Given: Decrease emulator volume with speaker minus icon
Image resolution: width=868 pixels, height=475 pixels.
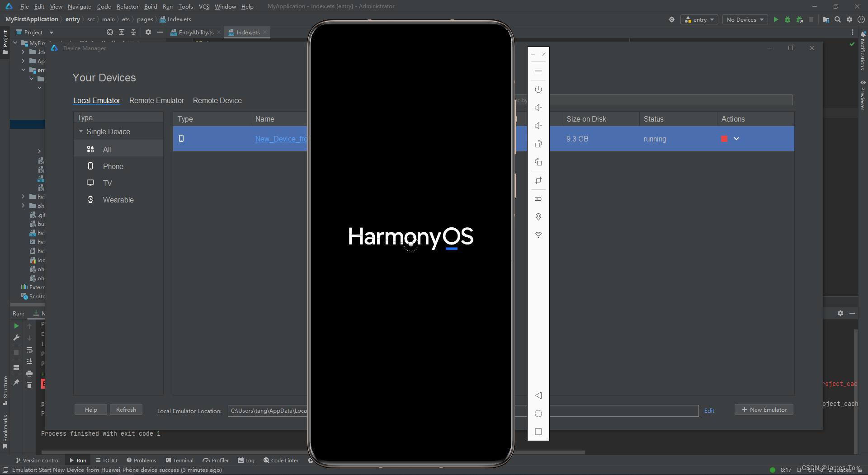Looking at the screenshot, I should 538,126.
